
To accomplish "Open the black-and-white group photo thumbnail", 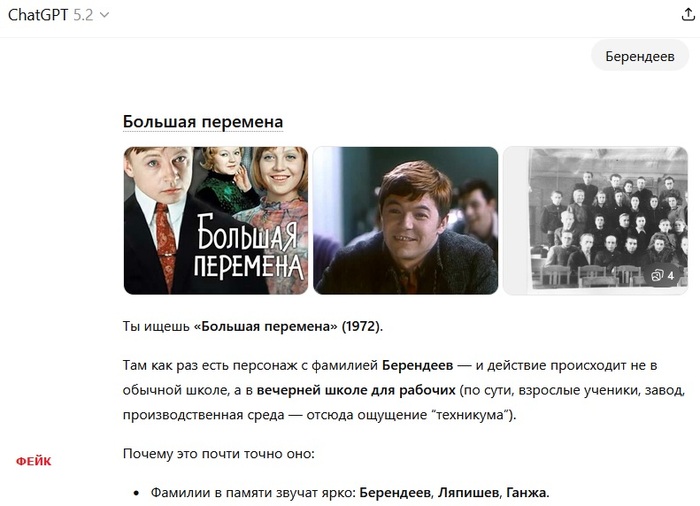I will point(595,220).
